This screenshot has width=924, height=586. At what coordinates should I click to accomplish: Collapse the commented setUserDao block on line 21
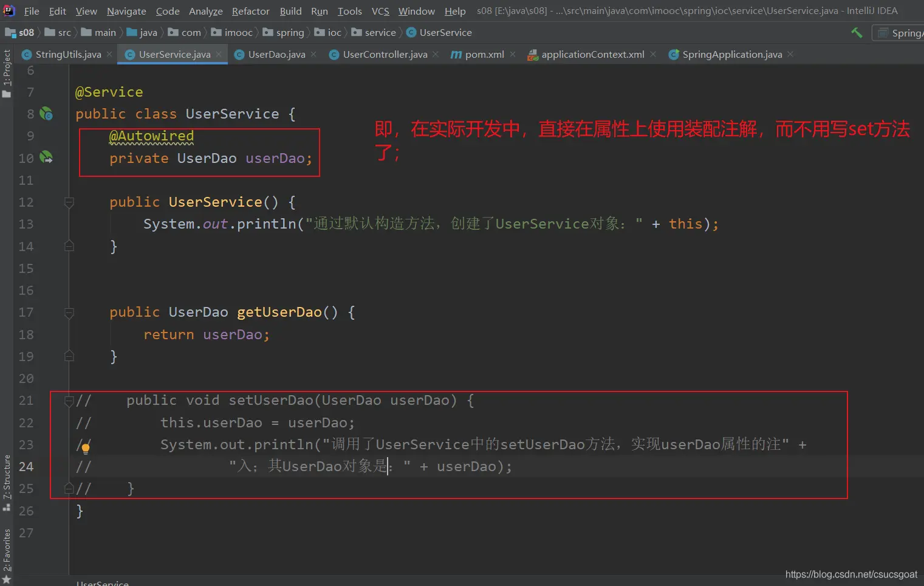pyautogui.click(x=69, y=401)
